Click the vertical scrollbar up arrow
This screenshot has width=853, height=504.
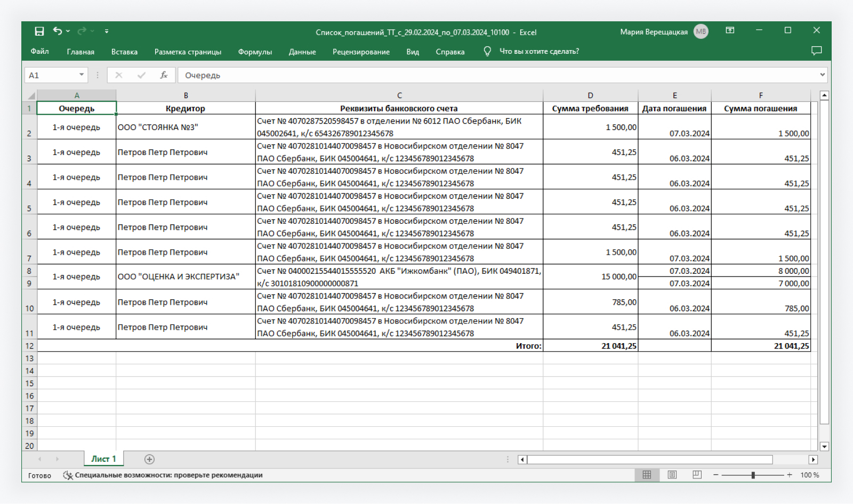(824, 95)
